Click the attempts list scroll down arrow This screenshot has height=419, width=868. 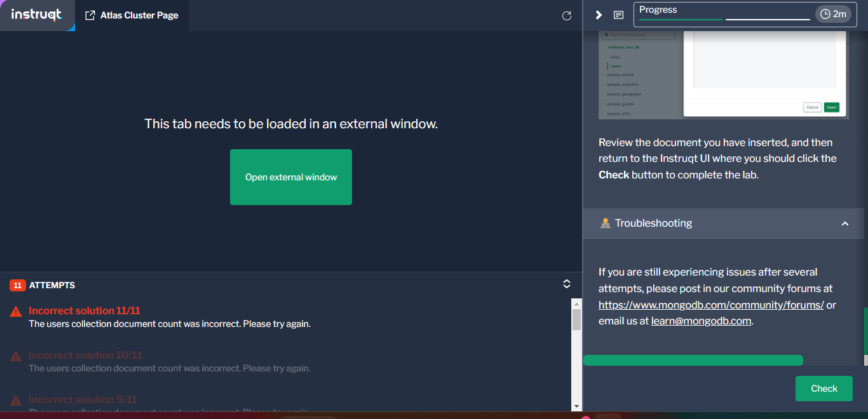pyautogui.click(x=576, y=406)
